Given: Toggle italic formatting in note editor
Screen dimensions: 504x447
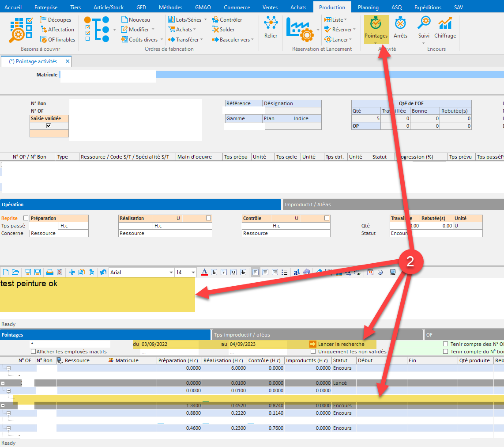Looking at the screenshot, I should [224, 273].
